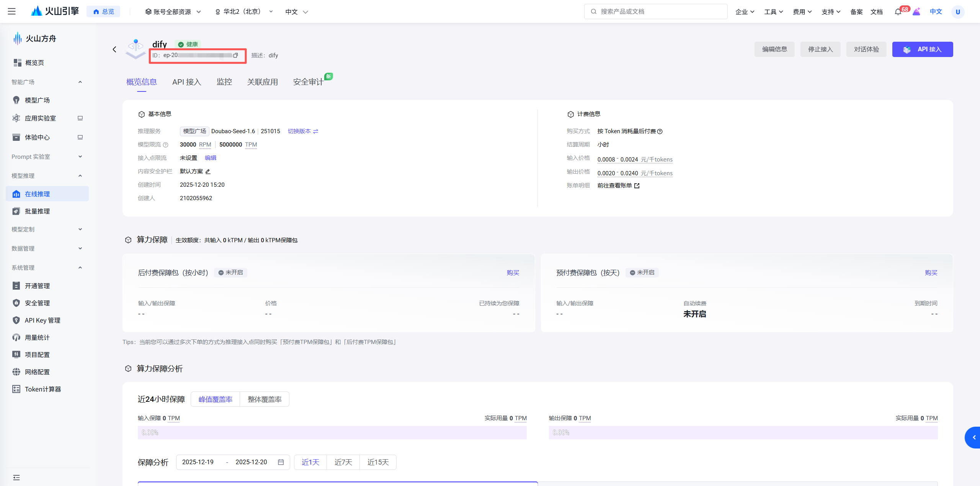Expand the 账号全部资源 dropdown
This screenshot has height=486, width=980.
click(x=173, y=12)
